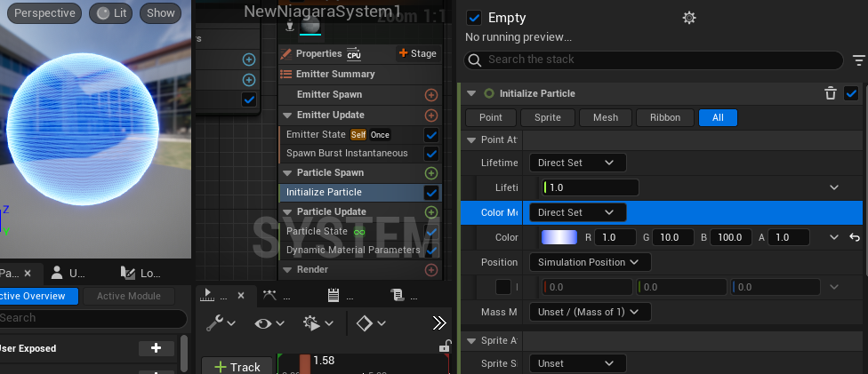Add a User Exposed parameter
The width and height of the screenshot is (868, 374).
(x=157, y=348)
